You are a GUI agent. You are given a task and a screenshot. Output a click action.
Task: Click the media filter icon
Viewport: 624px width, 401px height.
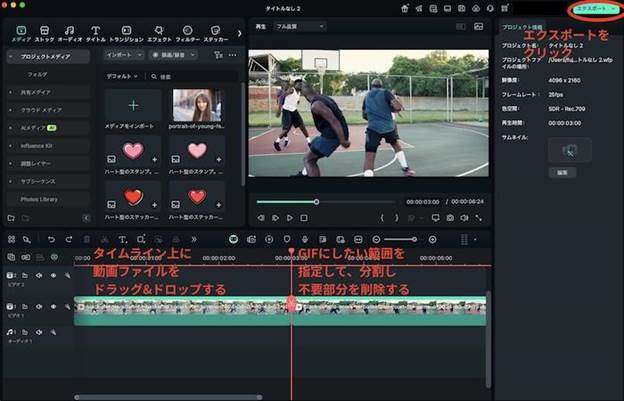click(x=218, y=55)
